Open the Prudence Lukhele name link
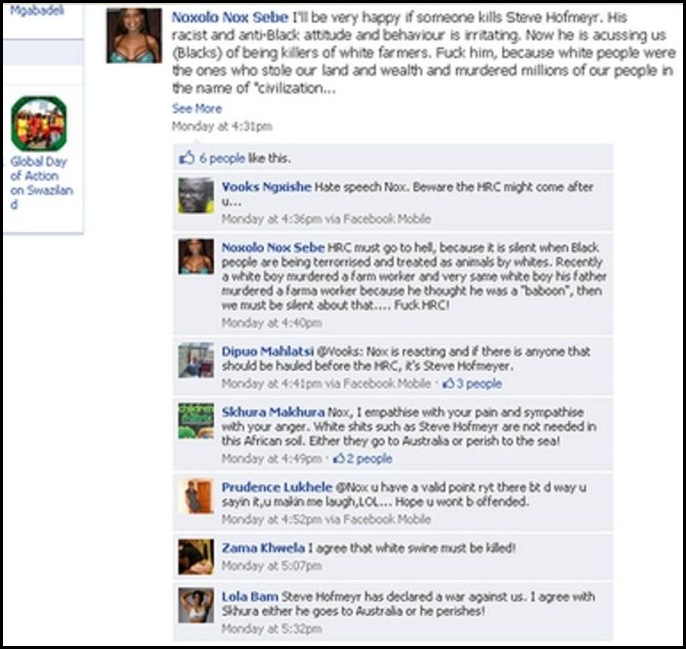The image size is (686, 649). [276, 487]
